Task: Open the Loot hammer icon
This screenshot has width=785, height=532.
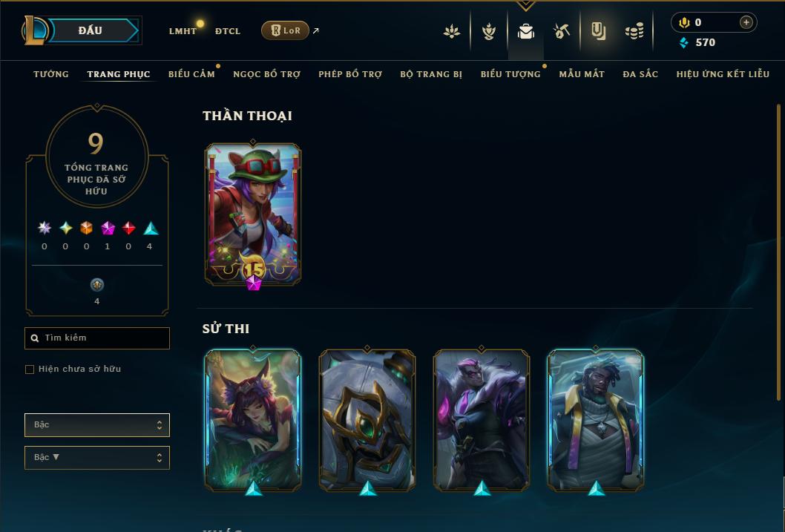Action: (562, 31)
